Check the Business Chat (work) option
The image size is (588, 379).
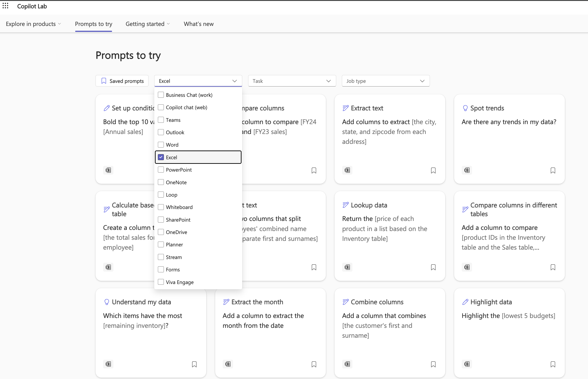coord(161,95)
